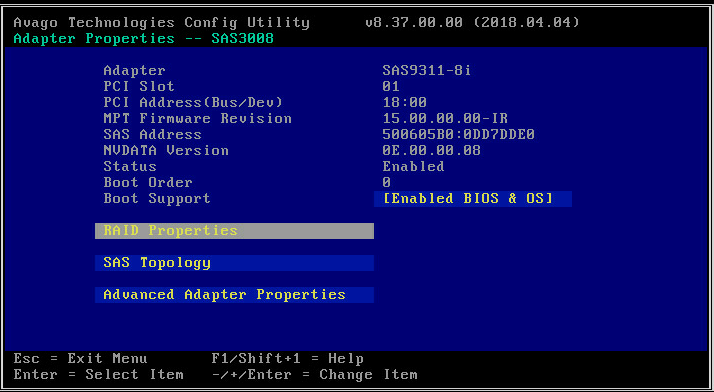
Task: Click the Enter = Select Item hint
Action: (98, 375)
